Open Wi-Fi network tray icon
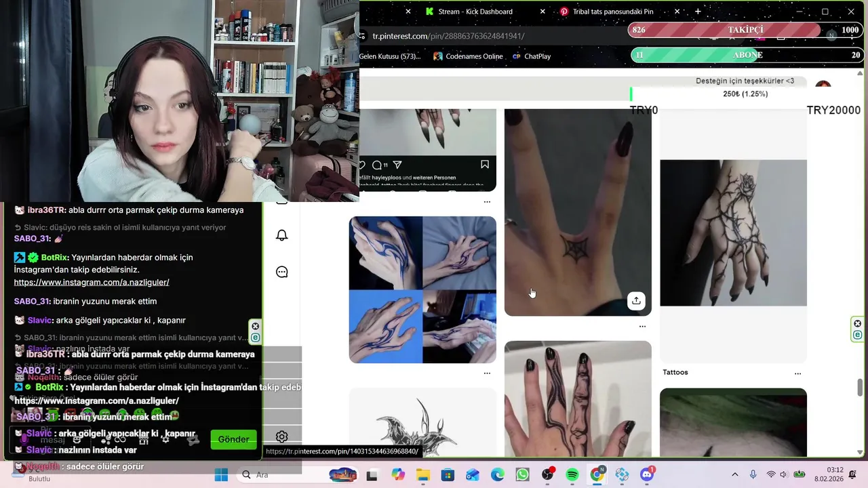Image resolution: width=868 pixels, height=488 pixels. click(771, 475)
